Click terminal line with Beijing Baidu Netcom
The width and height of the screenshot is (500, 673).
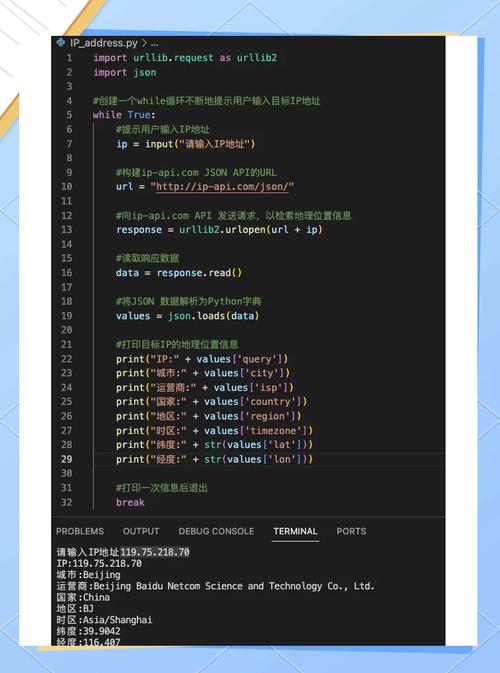click(x=215, y=586)
